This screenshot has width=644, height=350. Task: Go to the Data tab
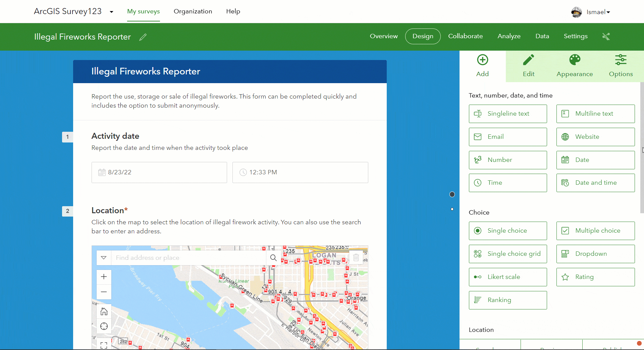pos(542,36)
